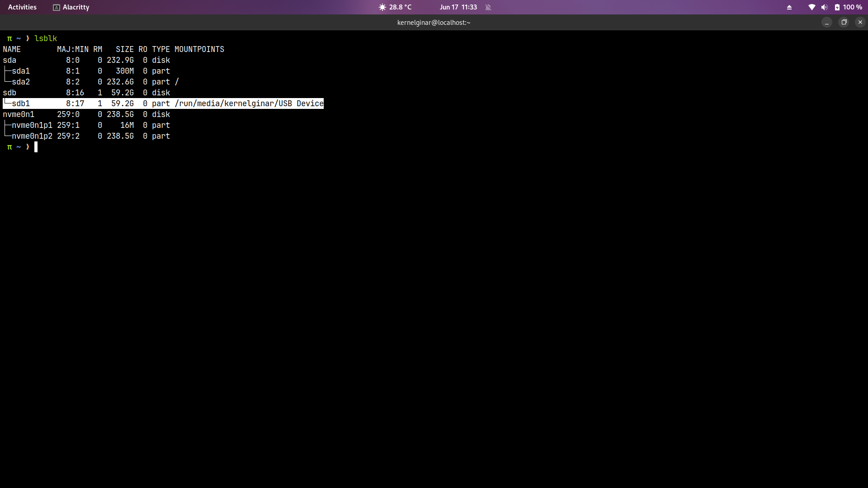868x488 pixels.
Task: Open the clock showing Jun 17 11:33
Action: [458, 7]
